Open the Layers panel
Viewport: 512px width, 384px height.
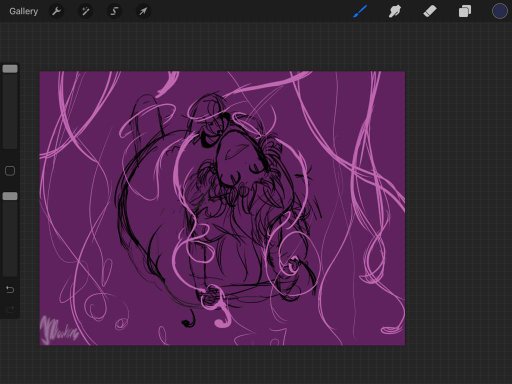(465, 11)
